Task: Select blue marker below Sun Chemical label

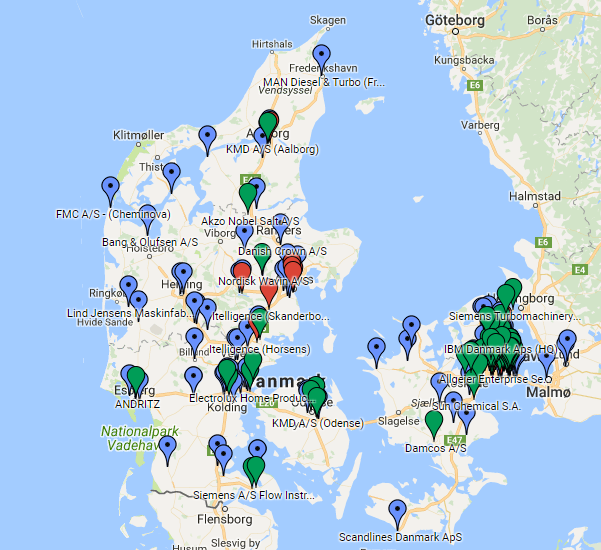Action: (467, 420)
